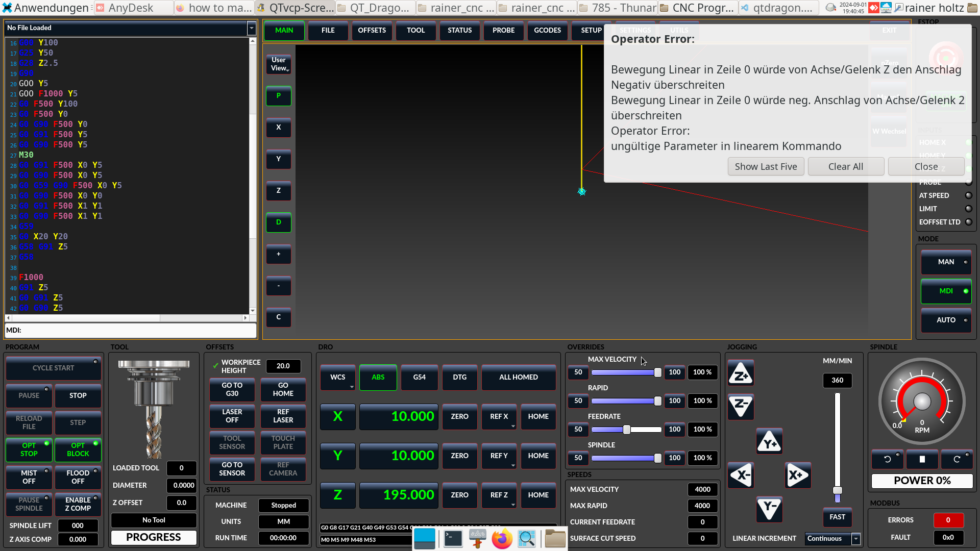Screen dimensions: 980x551
Task: Start spindle in reverse rotation
Action: [x=887, y=459]
